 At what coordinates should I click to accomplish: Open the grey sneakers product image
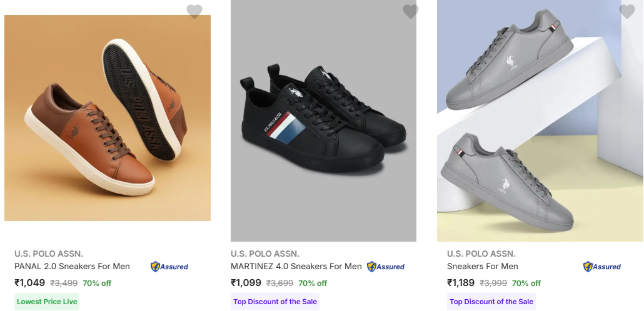coord(540,122)
